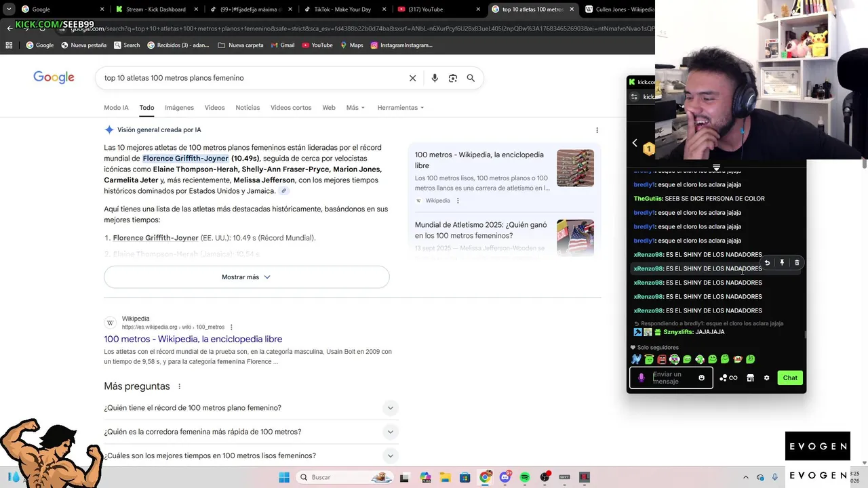Open Microsoft Store from the taskbar
This screenshot has width=868, height=488.
465,477
